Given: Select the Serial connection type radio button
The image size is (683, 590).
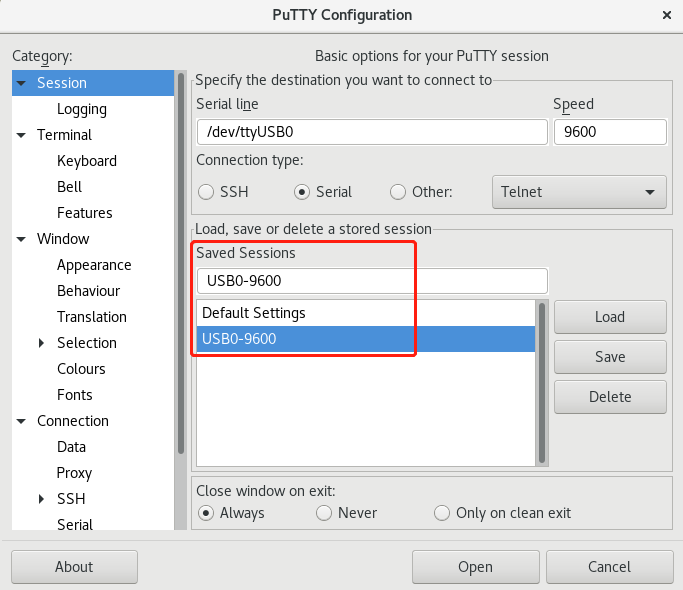Looking at the screenshot, I should (x=301, y=192).
